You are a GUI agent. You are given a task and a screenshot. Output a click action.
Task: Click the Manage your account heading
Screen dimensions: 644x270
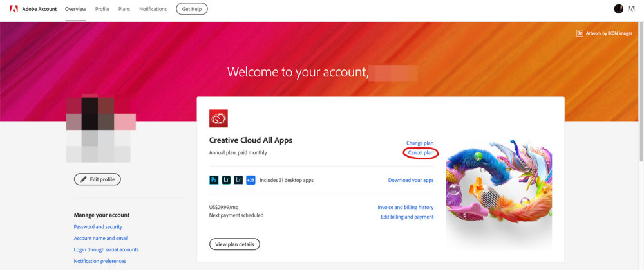102,215
